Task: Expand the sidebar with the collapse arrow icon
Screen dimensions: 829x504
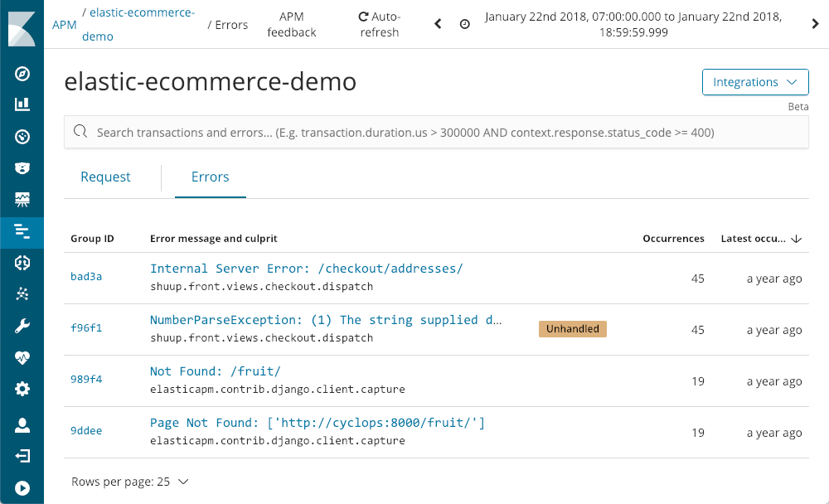Action: coord(22,488)
